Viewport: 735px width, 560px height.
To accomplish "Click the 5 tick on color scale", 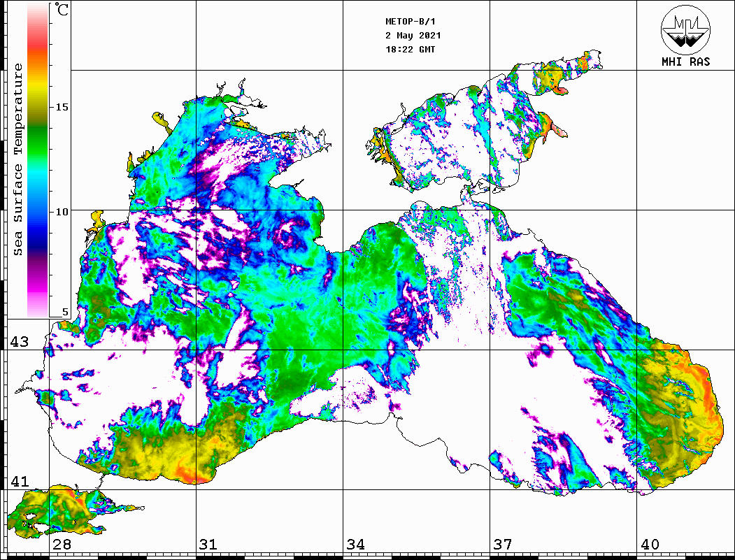I will (x=65, y=312).
